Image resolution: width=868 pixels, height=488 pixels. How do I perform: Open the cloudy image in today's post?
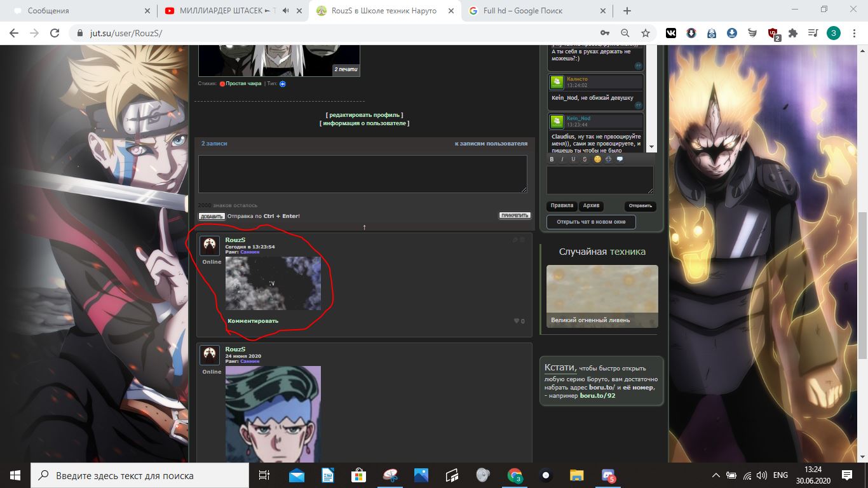pyautogui.click(x=273, y=283)
